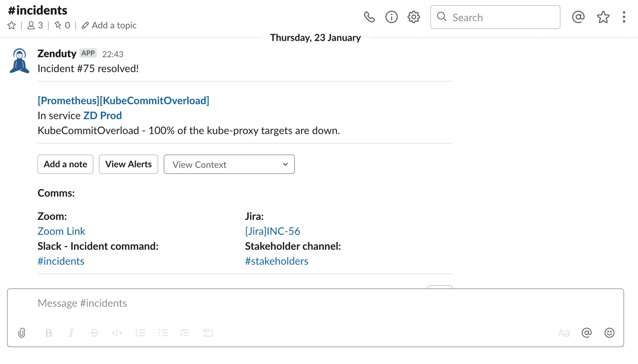Viewport: 638px width, 364px height.
Task: Open the emoji picker
Action: 609,333
